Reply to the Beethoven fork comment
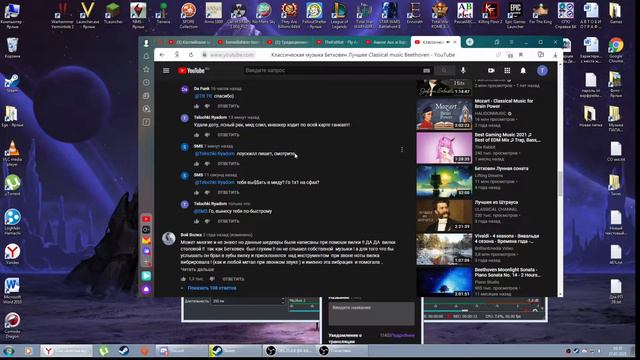640x360 pixels. pyautogui.click(x=233, y=279)
